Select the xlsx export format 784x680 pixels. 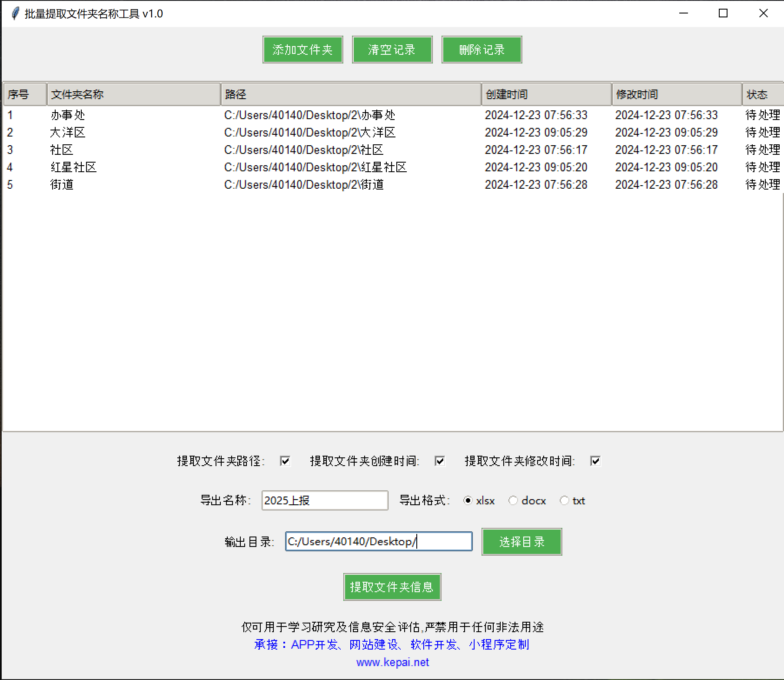[468, 500]
